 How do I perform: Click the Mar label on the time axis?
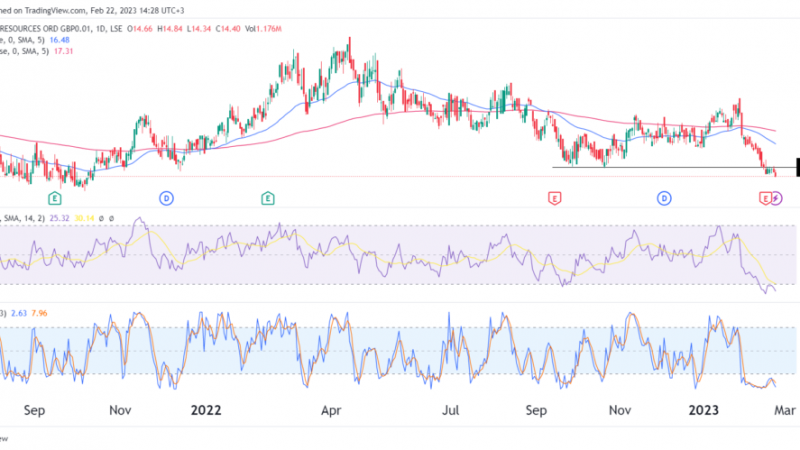point(785,410)
